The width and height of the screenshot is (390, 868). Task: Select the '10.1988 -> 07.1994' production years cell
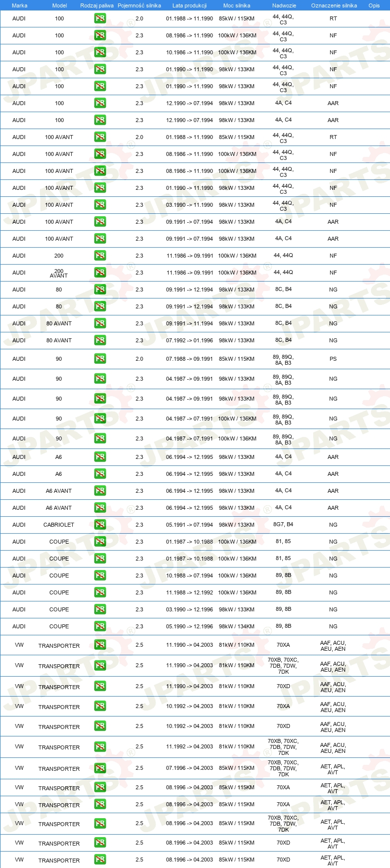tap(190, 576)
